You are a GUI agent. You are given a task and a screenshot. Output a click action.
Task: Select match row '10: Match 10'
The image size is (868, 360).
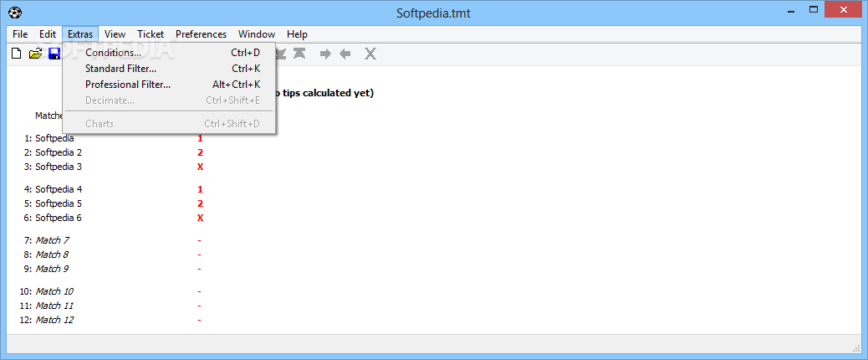[x=47, y=291]
